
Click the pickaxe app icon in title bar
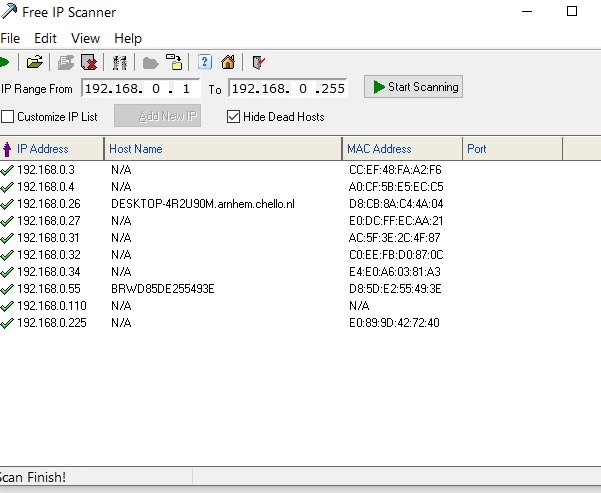[x=9, y=11]
